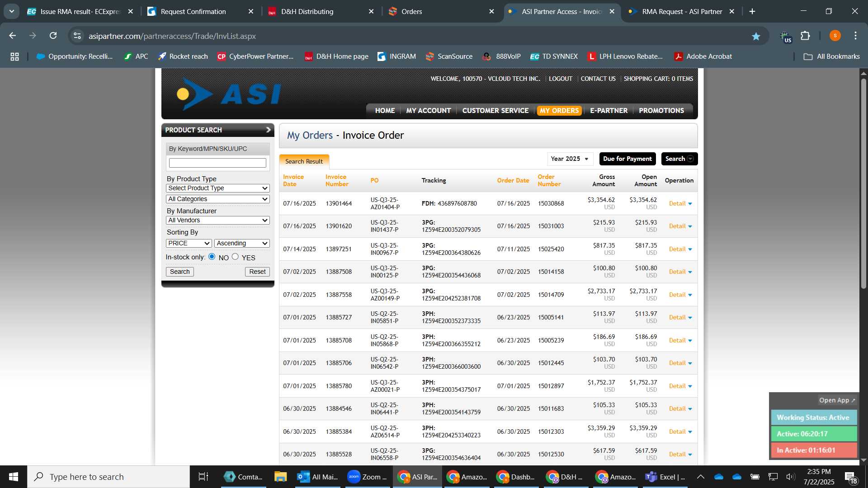Open Task View on the taskbar
The width and height of the screenshot is (868, 488).
click(x=203, y=477)
